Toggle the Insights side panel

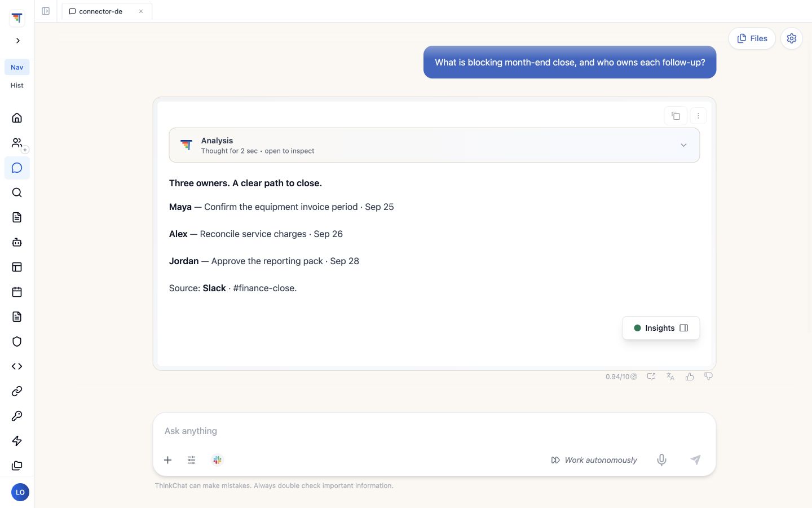[x=661, y=328]
